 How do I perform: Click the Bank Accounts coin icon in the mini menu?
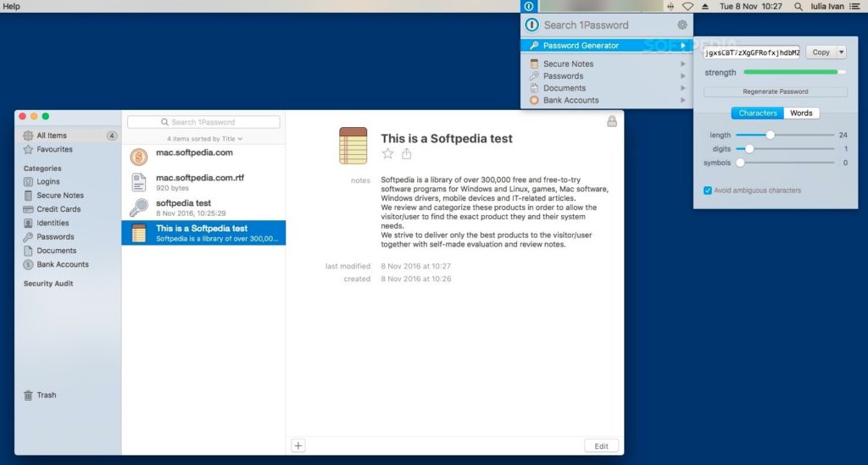click(534, 100)
